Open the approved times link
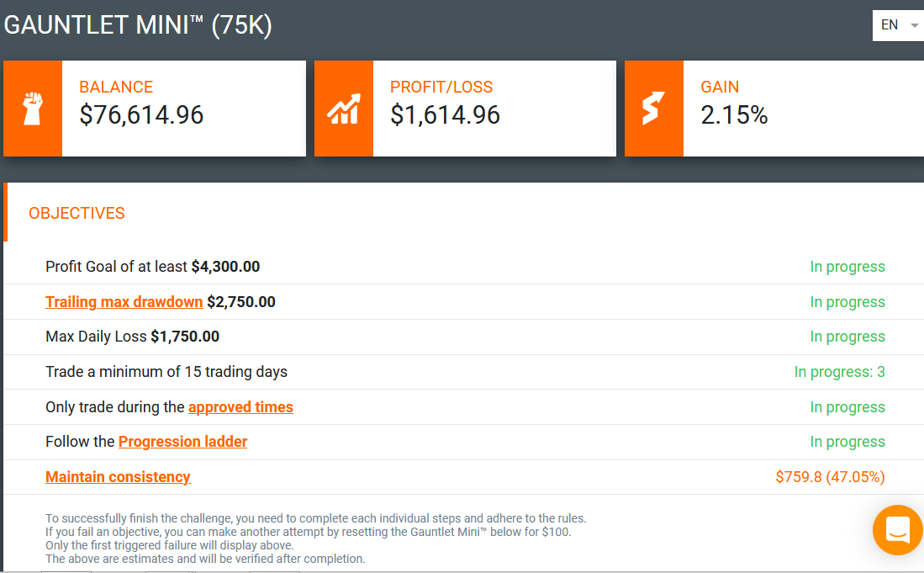 coord(240,407)
